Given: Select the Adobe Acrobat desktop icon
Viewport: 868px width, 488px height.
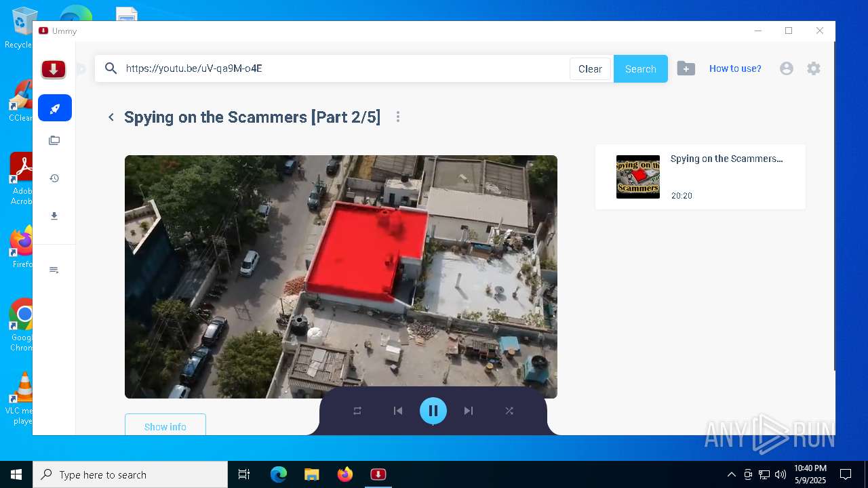Looking at the screenshot, I should [x=20, y=179].
